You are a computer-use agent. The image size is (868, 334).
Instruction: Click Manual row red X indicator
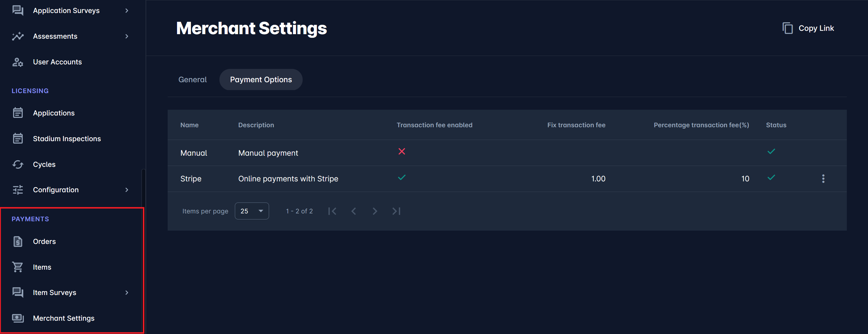(401, 151)
